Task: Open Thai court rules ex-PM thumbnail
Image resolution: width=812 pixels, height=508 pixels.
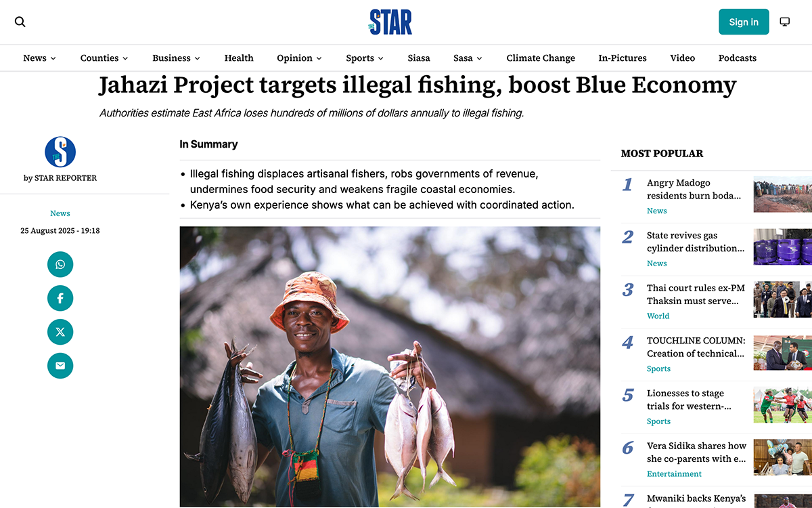Action: point(783,299)
